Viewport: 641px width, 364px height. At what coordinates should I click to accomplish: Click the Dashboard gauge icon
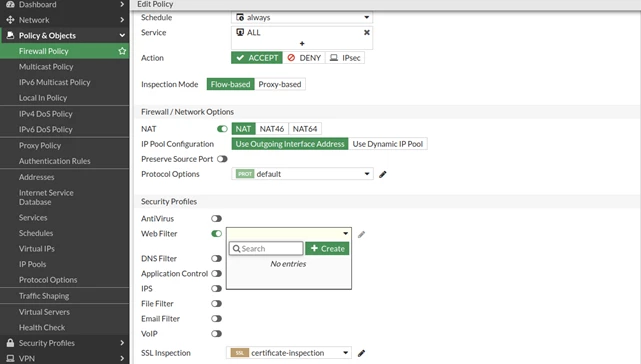pyautogui.click(x=10, y=4)
